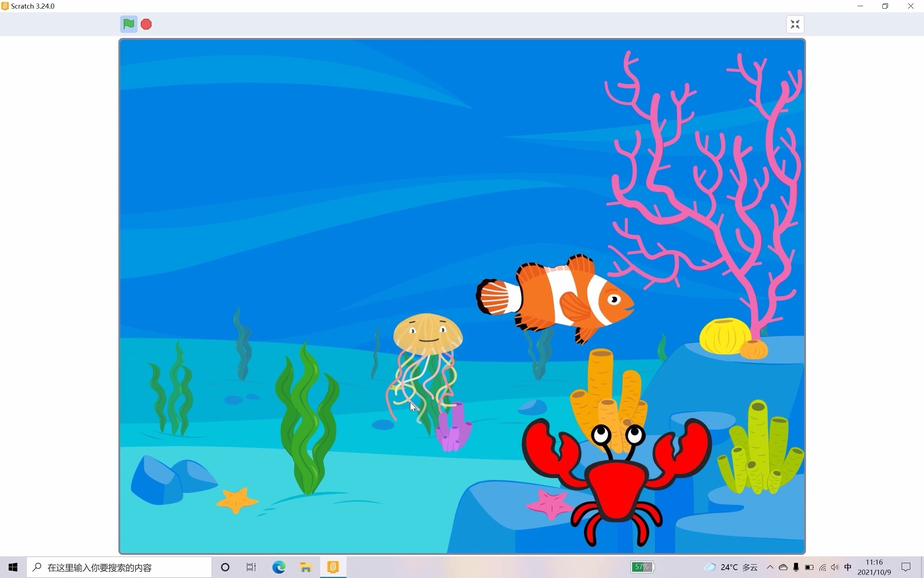Open Wi-Fi network tray icon
The width and height of the screenshot is (924, 578).
[x=823, y=567]
